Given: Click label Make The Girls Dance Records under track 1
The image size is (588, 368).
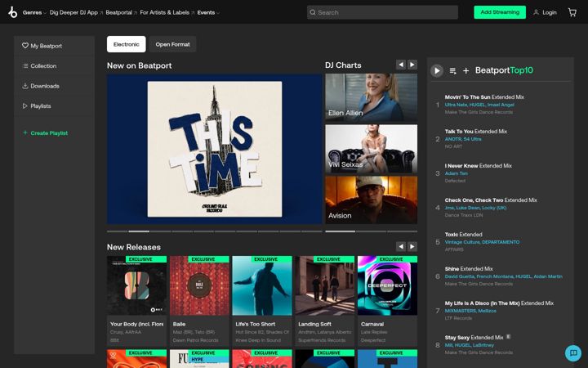Looking at the screenshot, I should 479,112.
